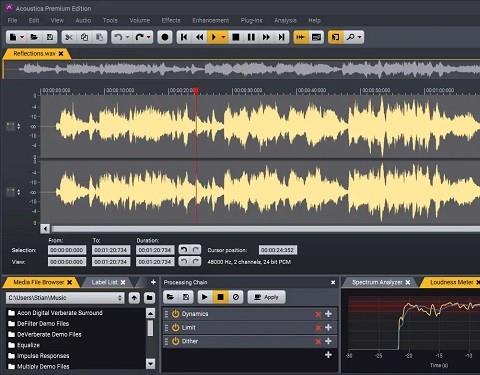
Task: Click the Stop button in main toolbar
Action: pyautogui.click(x=236, y=37)
